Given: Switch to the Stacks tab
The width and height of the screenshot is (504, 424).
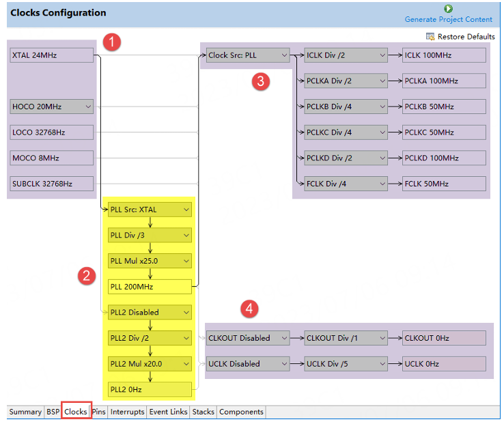Looking at the screenshot, I should point(203,412).
